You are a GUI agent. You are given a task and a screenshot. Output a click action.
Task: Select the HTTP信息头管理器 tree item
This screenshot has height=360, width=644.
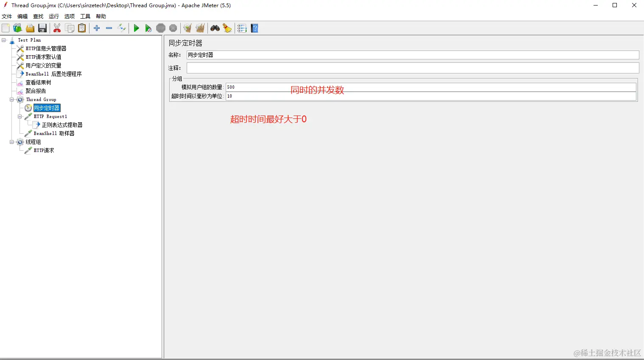46,48
